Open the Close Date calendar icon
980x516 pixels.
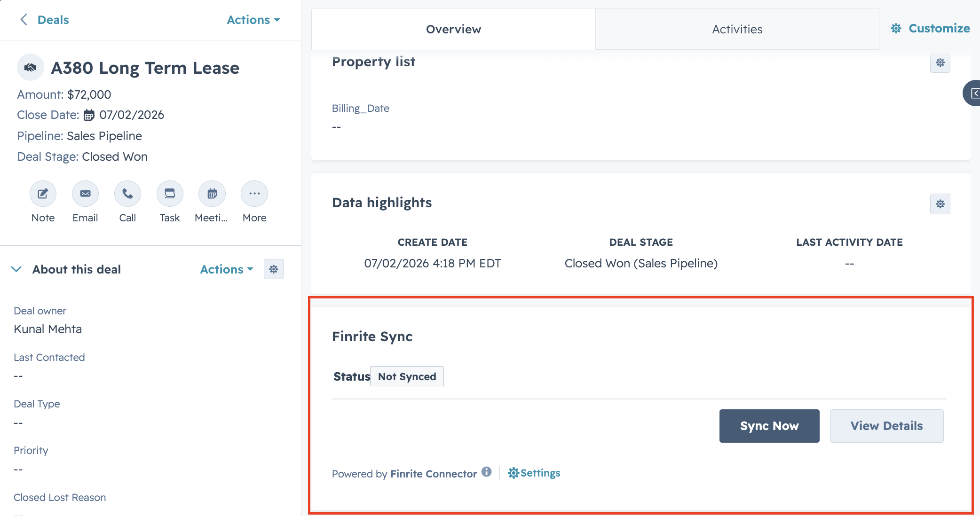[x=89, y=115]
